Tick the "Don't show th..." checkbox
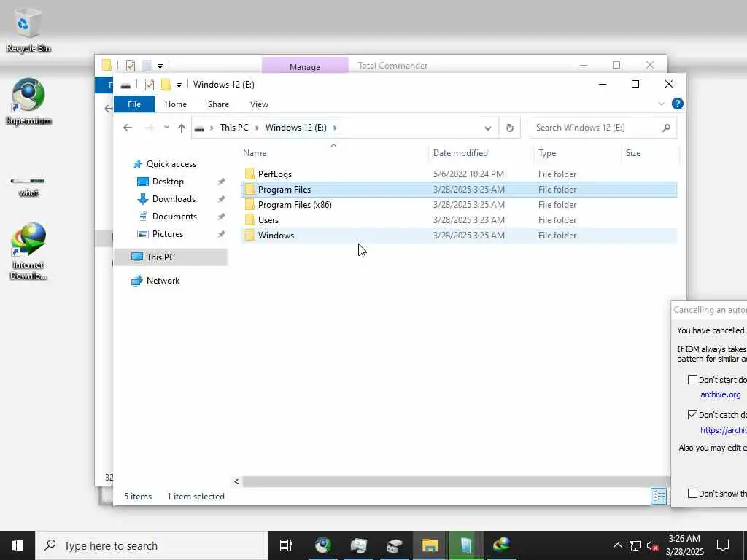Viewport: 747px width, 560px height. pyautogui.click(x=693, y=494)
